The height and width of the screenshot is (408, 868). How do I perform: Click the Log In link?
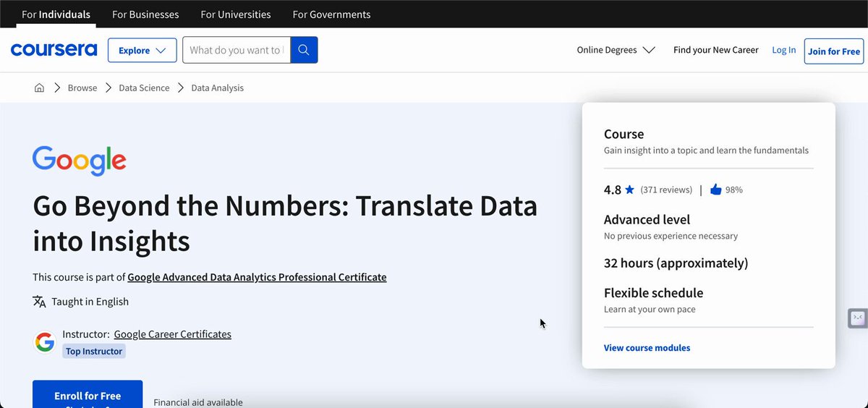point(783,50)
